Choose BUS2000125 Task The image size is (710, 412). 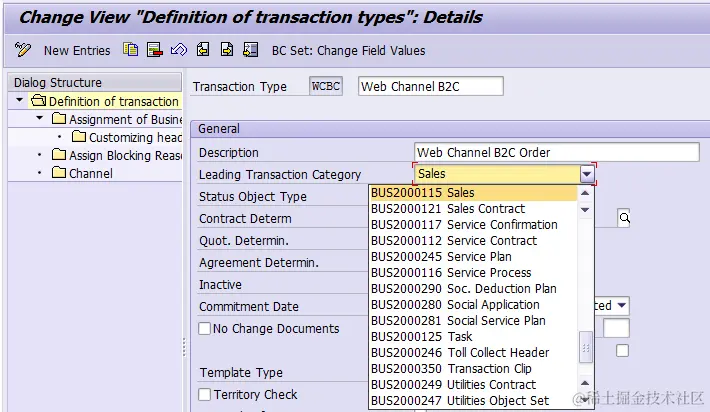point(473,336)
